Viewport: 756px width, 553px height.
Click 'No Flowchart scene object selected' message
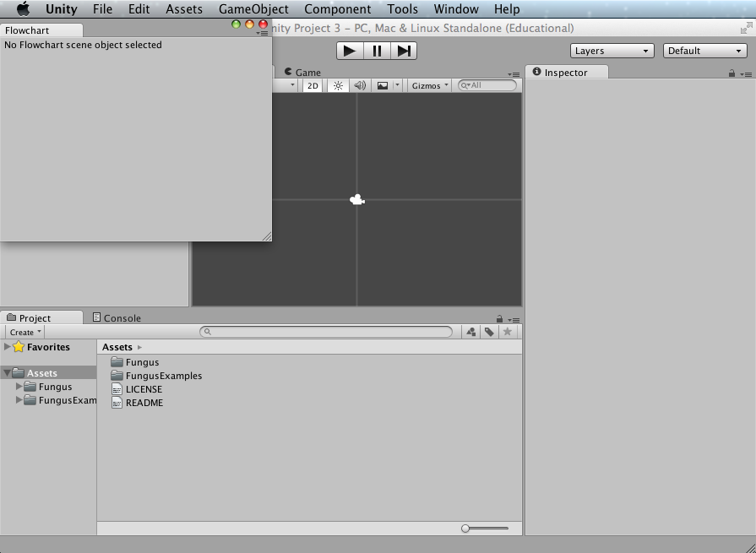pos(83,45)
